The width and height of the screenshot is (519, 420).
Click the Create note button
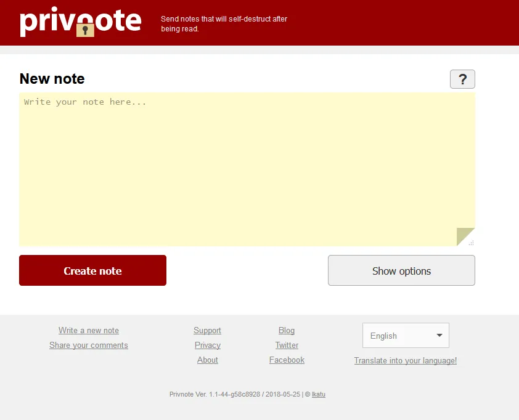[92, 270]
